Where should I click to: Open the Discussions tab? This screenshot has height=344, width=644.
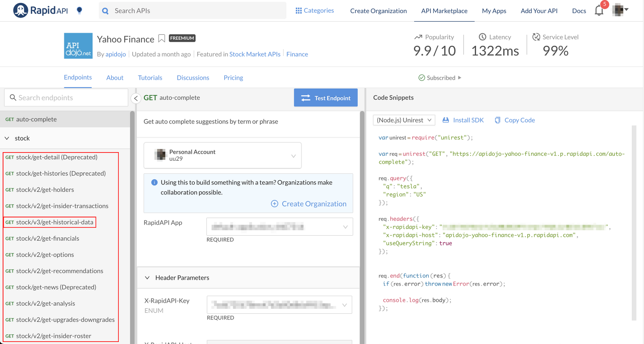(x=193, y=78)
